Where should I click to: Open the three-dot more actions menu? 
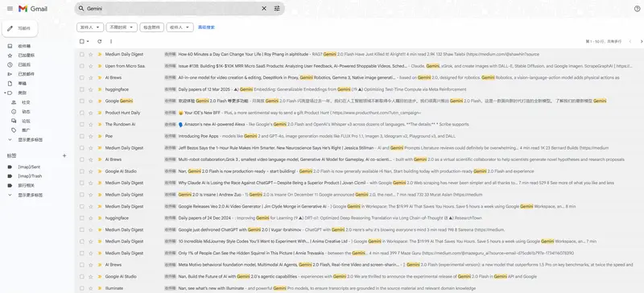pyautogui.click(x=111, y=41)
